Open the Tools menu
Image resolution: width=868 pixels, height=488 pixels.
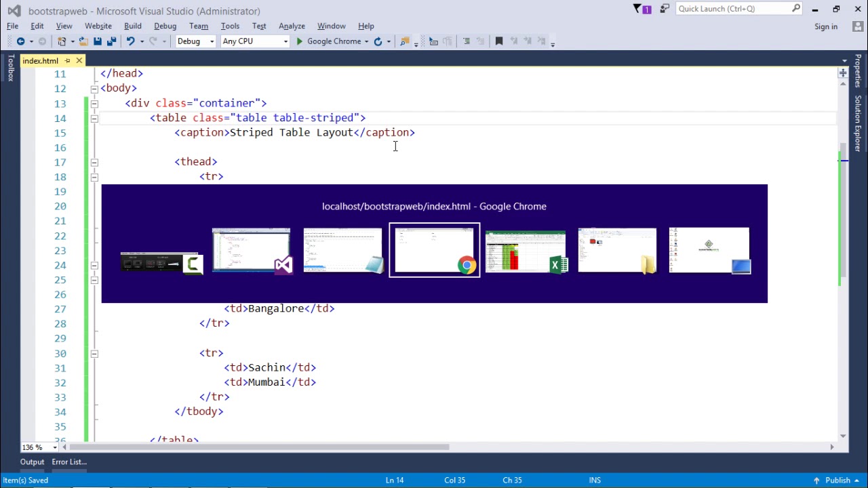[x=230, y=26]
